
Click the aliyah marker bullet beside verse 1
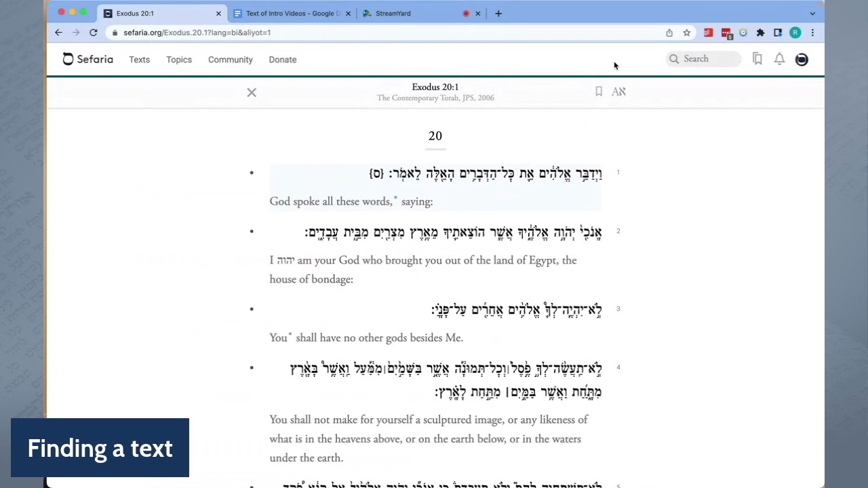tap(252, 173)
